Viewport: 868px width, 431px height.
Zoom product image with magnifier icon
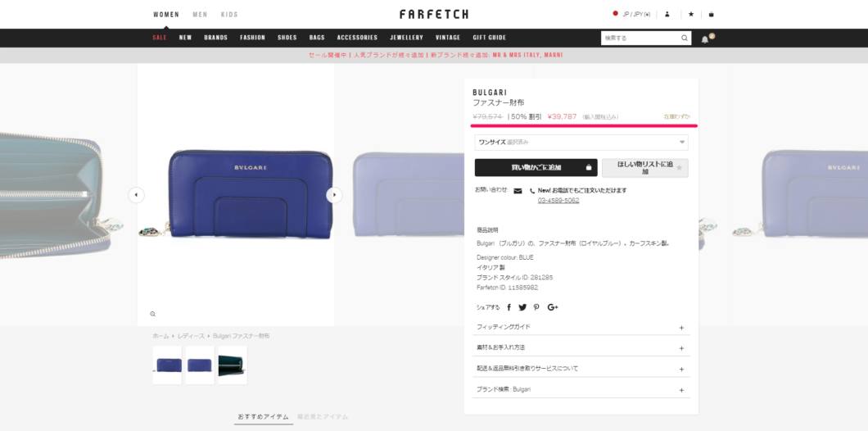click(x=153, y=314)
